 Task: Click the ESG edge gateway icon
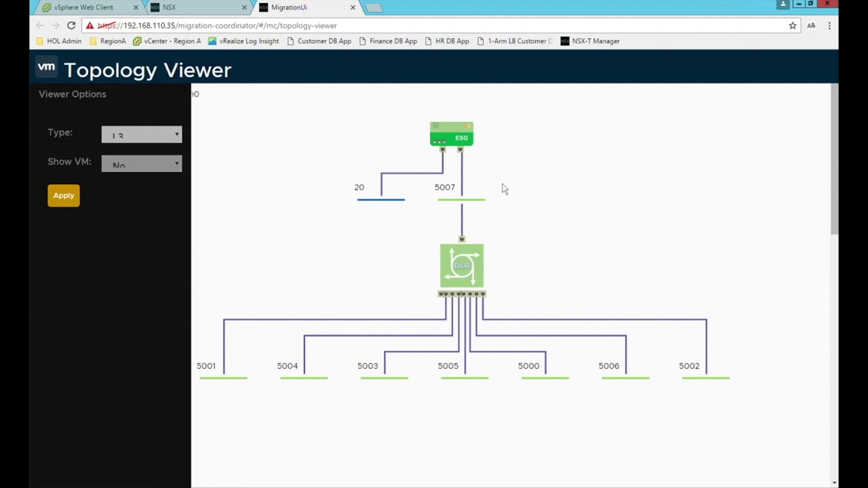(x=452, y=134)
